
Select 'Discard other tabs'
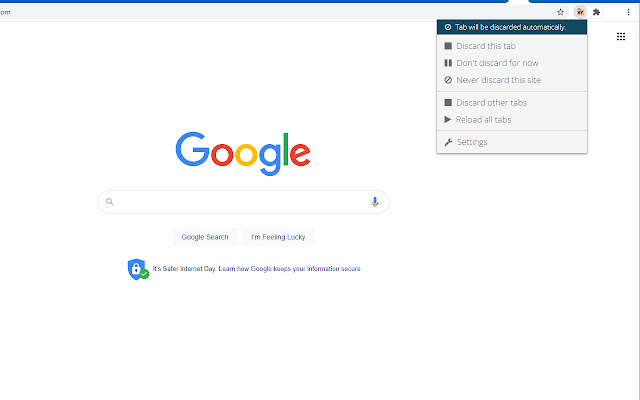click(512, 102)
